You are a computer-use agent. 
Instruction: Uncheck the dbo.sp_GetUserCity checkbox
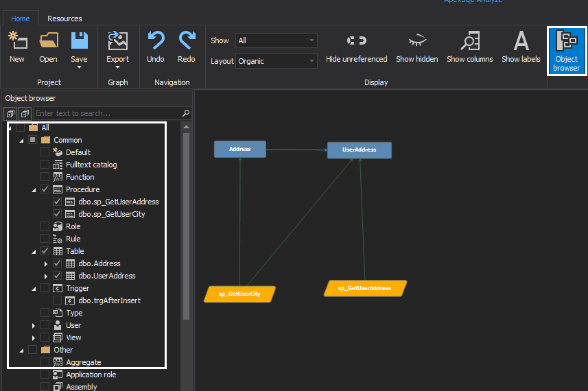point(58,214)
